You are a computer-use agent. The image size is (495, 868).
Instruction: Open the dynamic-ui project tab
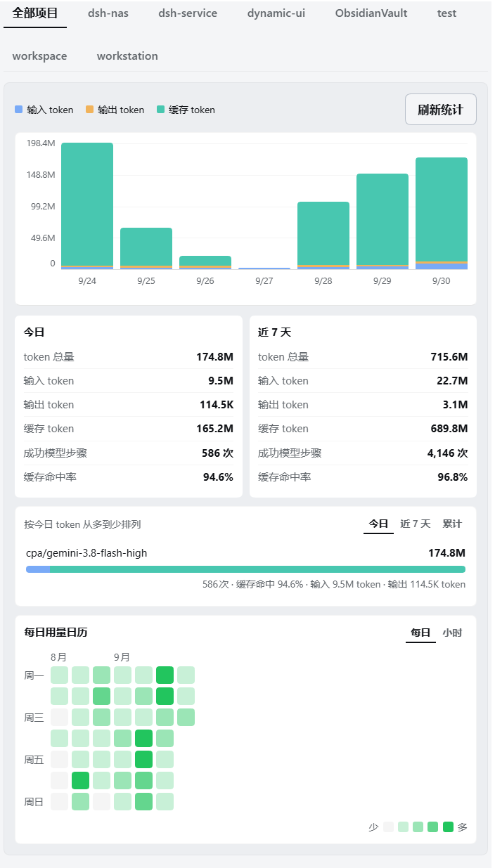click(276, 13)
